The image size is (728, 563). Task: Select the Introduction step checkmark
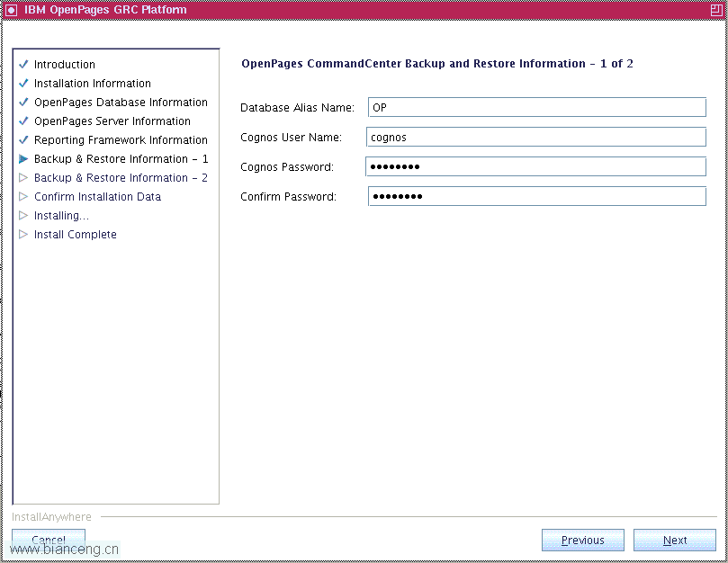tap(23, 64)
